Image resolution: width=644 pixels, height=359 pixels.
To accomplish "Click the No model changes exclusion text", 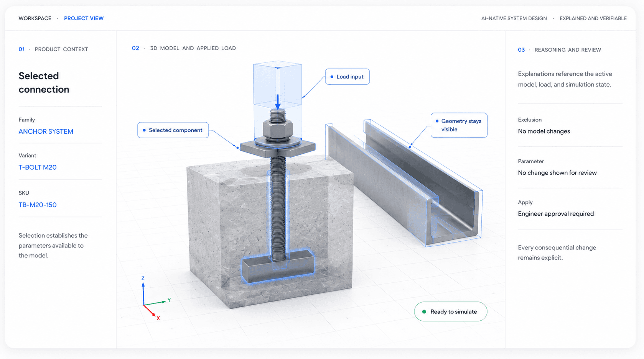I will [544, 131].
